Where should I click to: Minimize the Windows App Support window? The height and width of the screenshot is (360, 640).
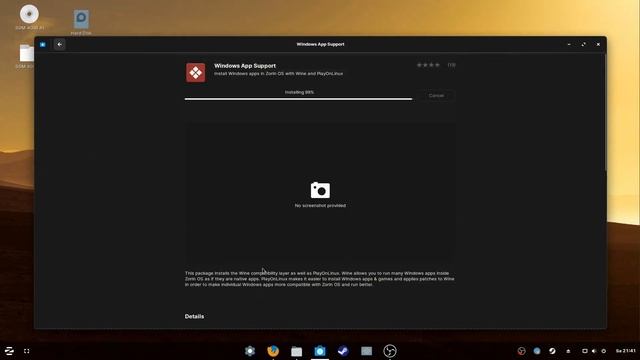click(569, 44)
